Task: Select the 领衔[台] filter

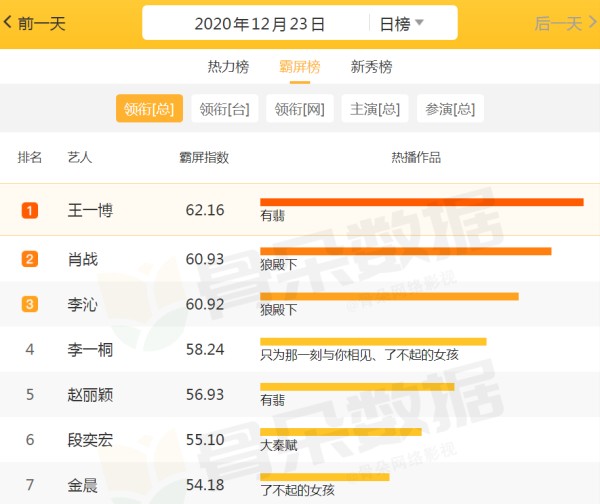Action: pyautogui.click(x=225, y=109)
